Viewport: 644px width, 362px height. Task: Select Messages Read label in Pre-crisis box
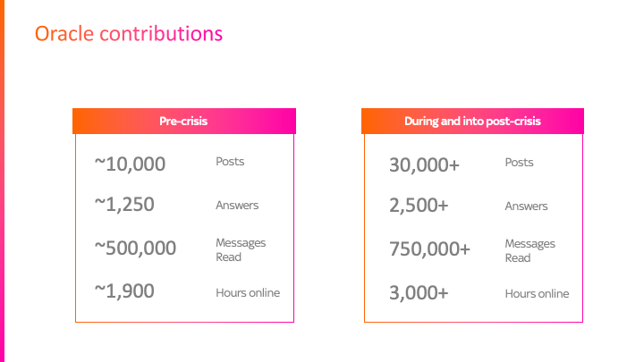tap(241, 249)
